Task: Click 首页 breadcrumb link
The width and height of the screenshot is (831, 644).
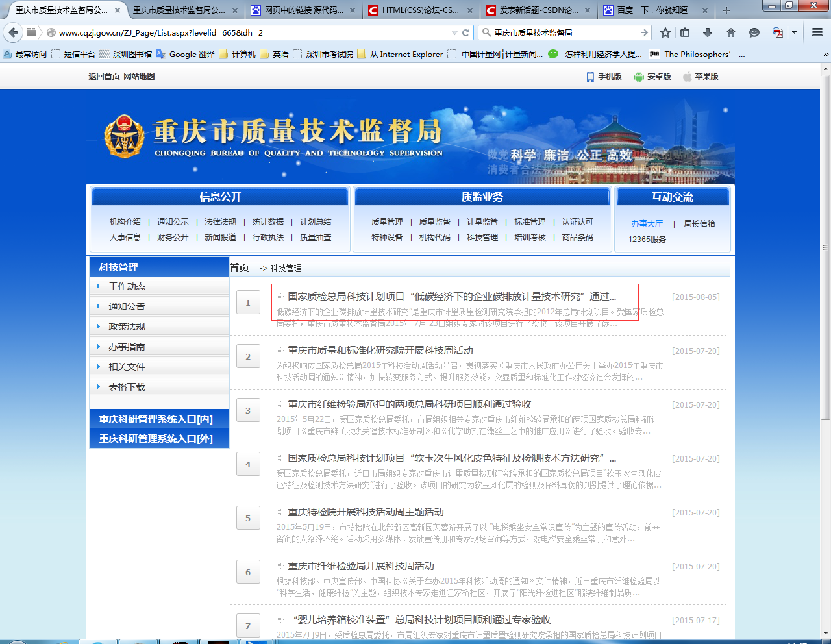Action: 240,267
